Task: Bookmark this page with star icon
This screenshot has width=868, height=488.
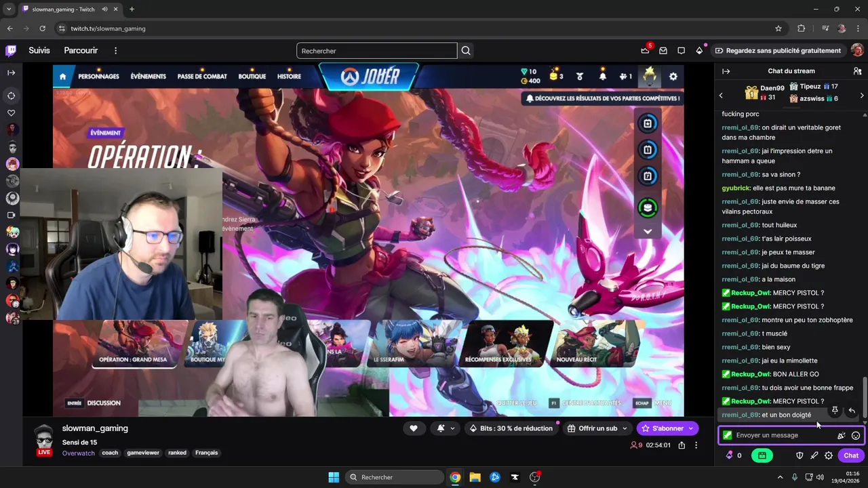Action: [778, 28]
